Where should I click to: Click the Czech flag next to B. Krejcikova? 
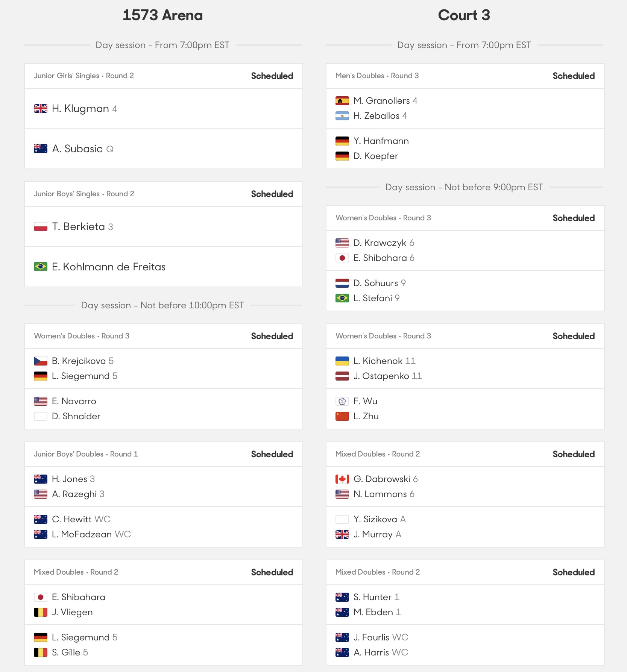41,361
